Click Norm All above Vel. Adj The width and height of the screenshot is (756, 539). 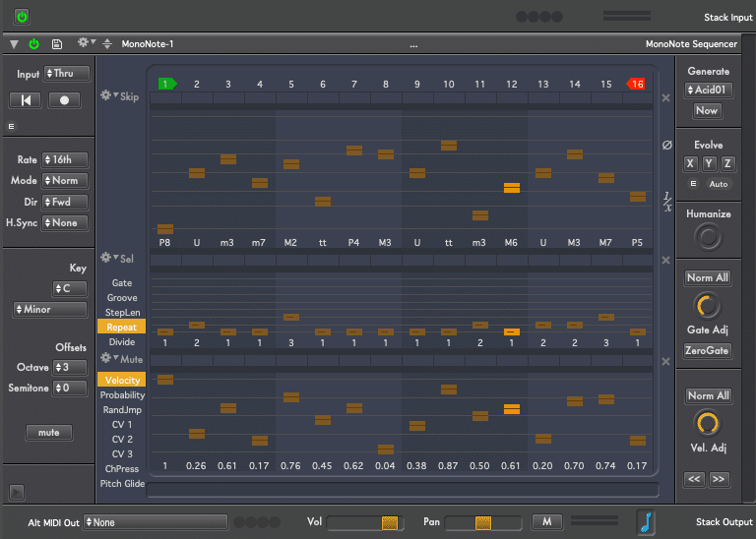click(x=709, y=396)
